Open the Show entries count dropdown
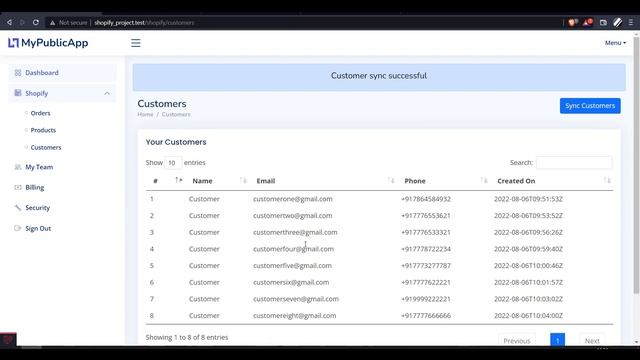Viewport: 640px width, 360px height. 173,162
